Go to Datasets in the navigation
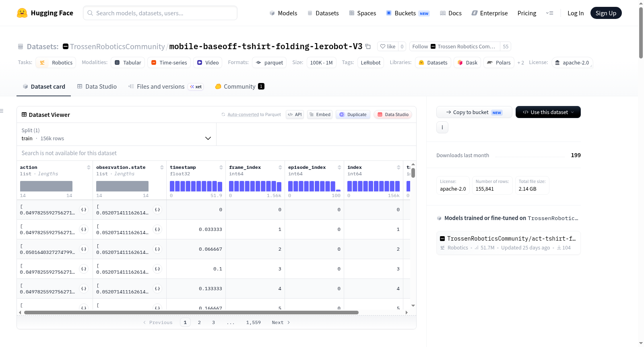This screenshot has height=347, width=644. click(x=323, y=13)
